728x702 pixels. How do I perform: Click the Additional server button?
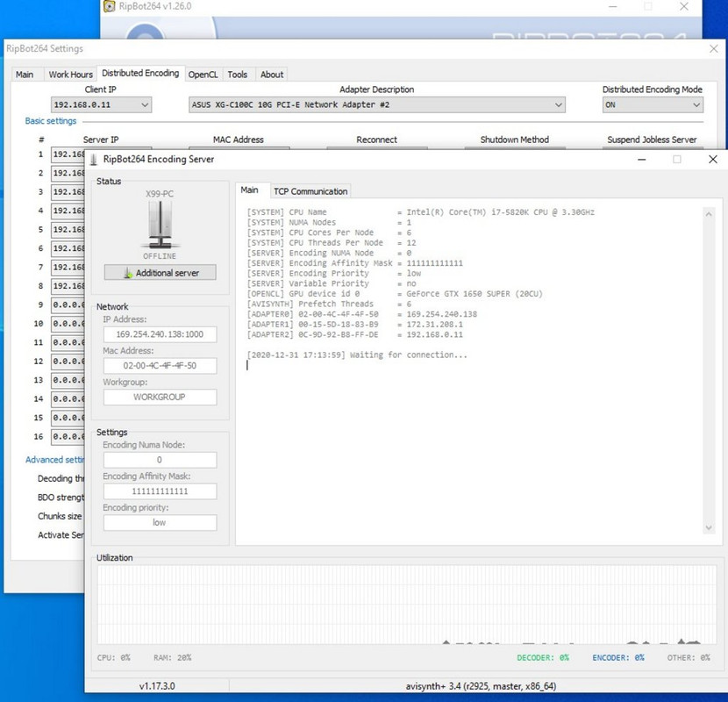(161, 273)
